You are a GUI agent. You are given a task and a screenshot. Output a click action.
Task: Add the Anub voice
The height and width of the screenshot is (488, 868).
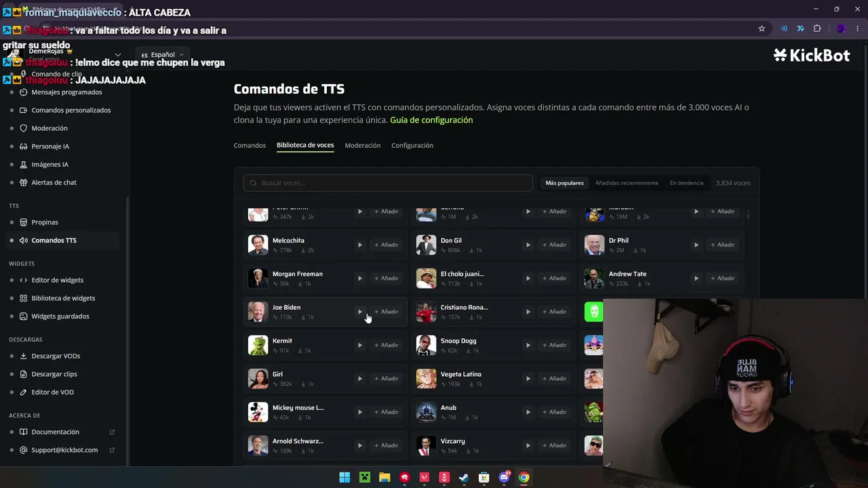pyautogui.click(x=555, y=412)
